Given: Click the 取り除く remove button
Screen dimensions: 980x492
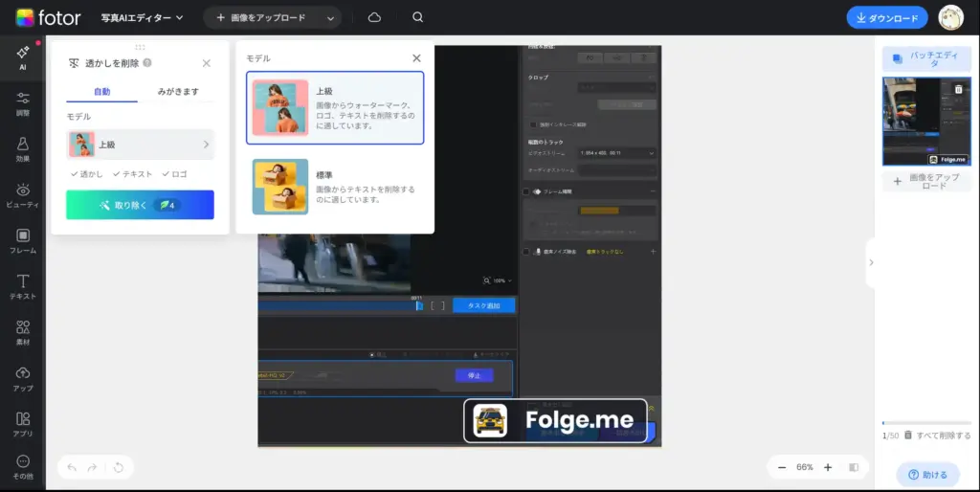Looking at the screenshot, I should (140, 205).
